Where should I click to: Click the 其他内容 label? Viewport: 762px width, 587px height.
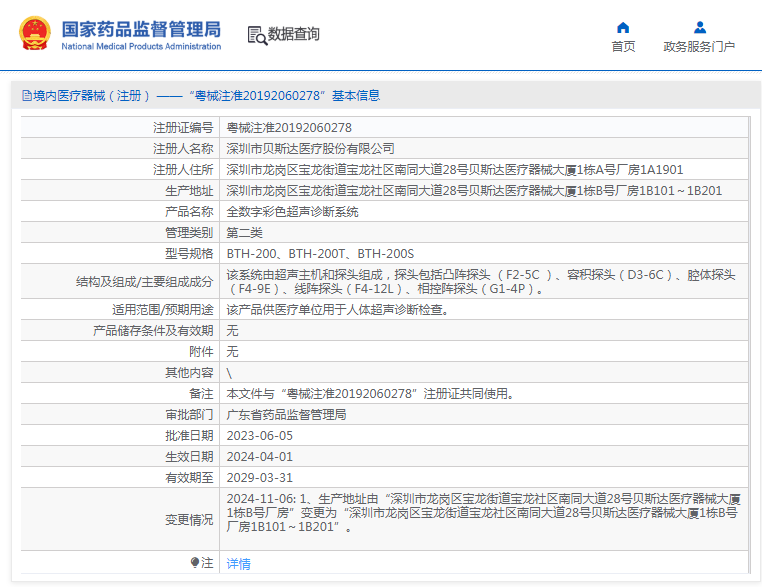(x=189, y=373)
